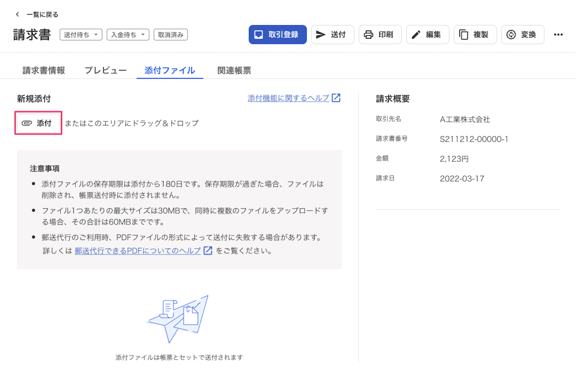Open 添付機能に関するヘルプ link
The height and width of the screenshot is (392, 576).
(288, 98)
